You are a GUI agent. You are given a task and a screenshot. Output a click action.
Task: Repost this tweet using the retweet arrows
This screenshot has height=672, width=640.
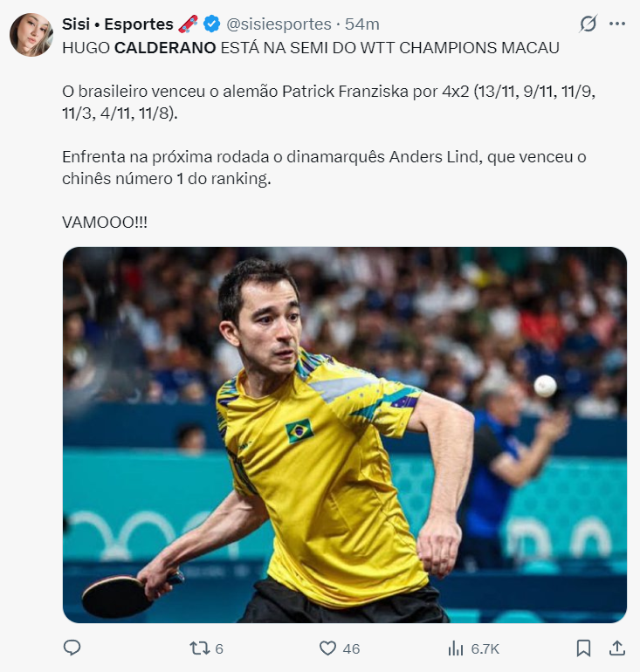click(198, 648)
